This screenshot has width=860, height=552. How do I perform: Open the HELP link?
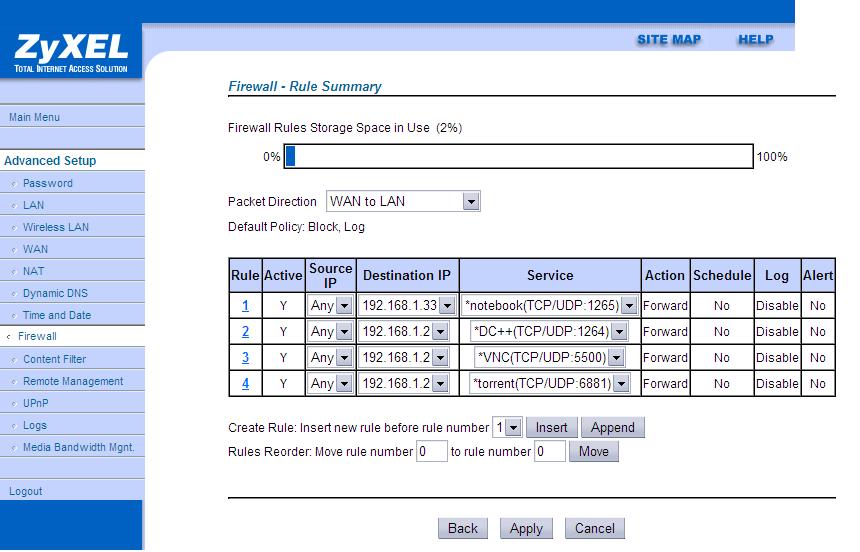coord(755,40)
